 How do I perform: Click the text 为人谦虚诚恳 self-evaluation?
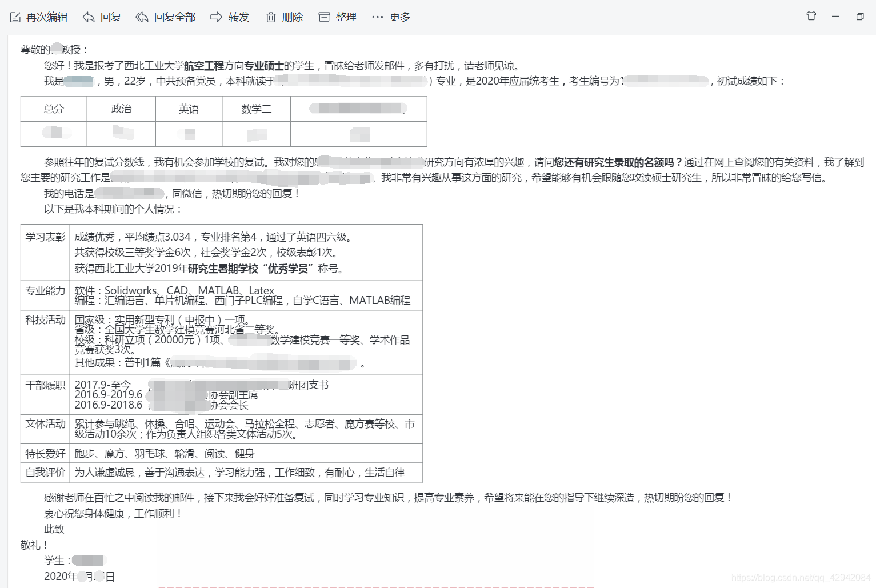pos(239,473)
